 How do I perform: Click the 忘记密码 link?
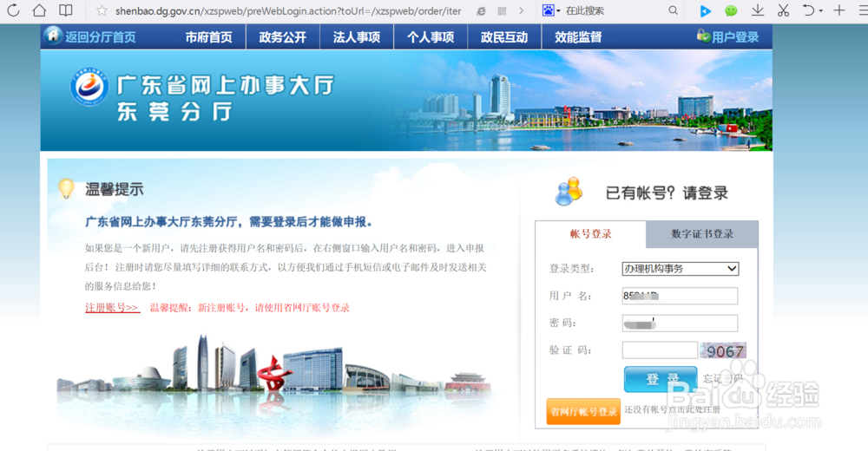pos(722,379)
